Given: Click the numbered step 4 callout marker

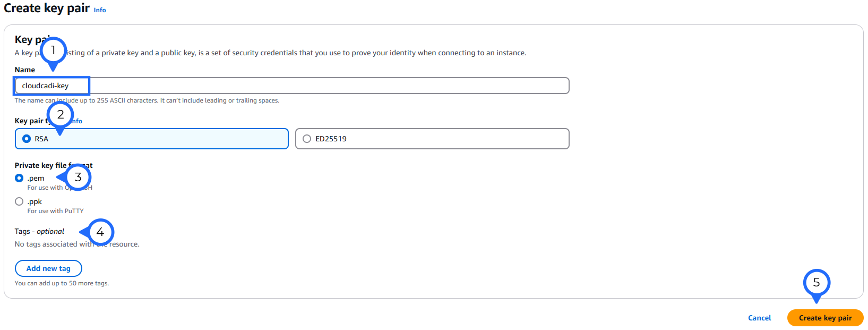Looking at the screenshot, I should click(x=100, y=232).
